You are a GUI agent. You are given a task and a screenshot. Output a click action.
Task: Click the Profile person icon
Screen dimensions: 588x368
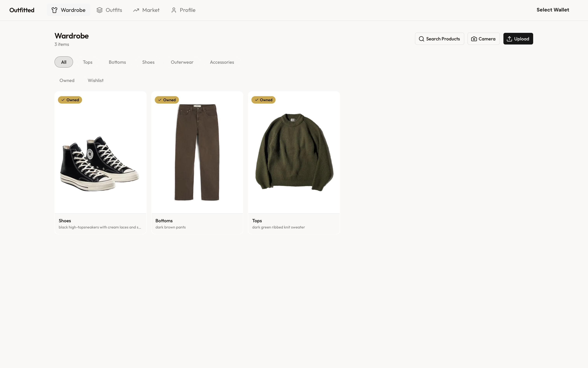tap(174, 10)
